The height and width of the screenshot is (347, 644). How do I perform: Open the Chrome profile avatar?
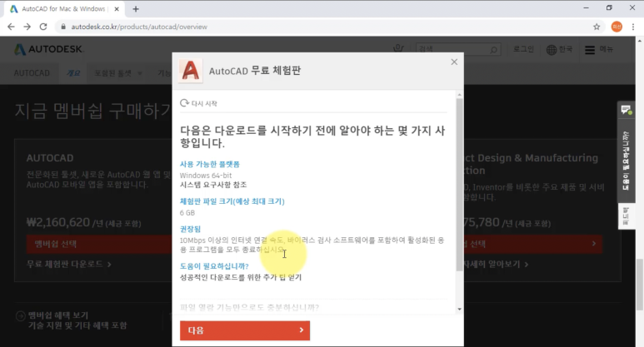click(617, 27)
